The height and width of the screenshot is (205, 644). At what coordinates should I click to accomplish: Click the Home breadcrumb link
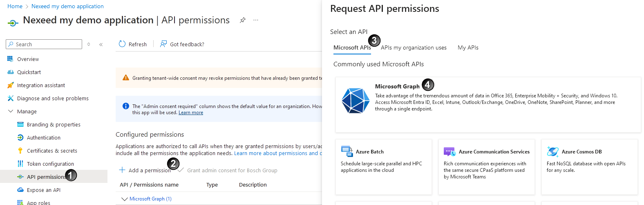click(15, 6)
